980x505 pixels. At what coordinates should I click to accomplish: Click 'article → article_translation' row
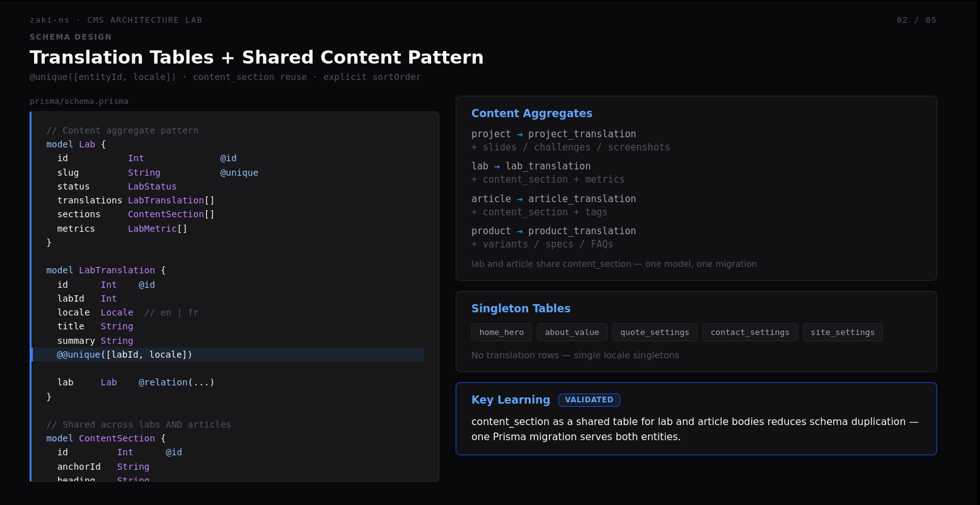click(x=554, y=199)
